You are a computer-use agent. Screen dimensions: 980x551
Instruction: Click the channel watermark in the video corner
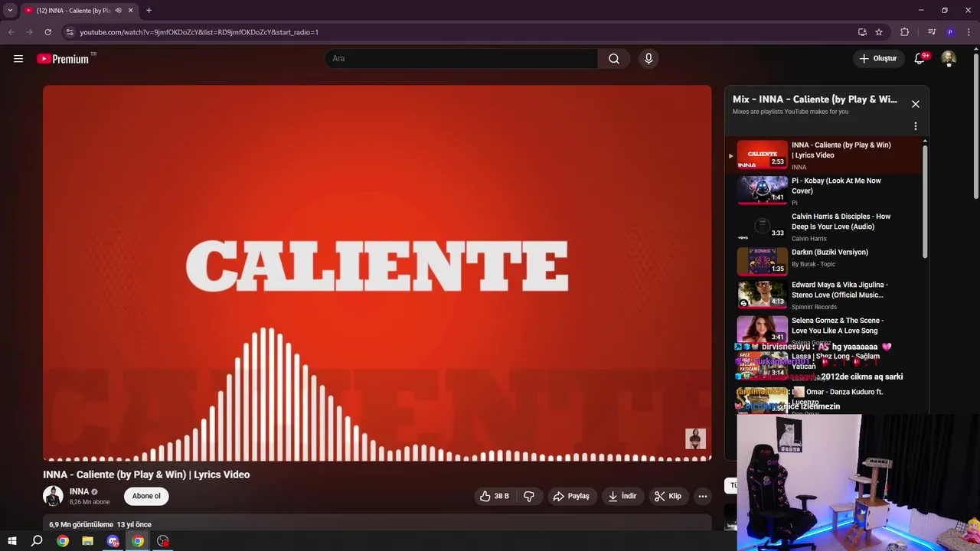[695, 439]
